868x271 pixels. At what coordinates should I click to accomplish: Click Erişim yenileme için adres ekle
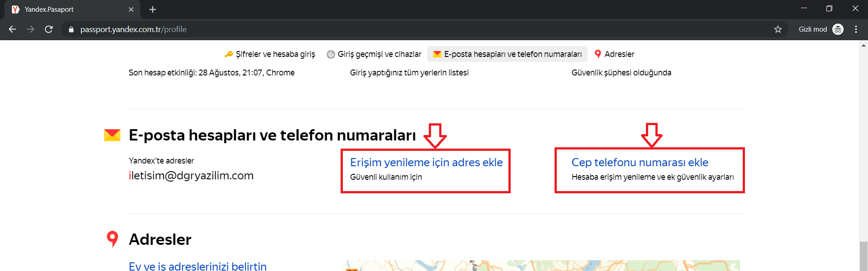coord(426,163)
